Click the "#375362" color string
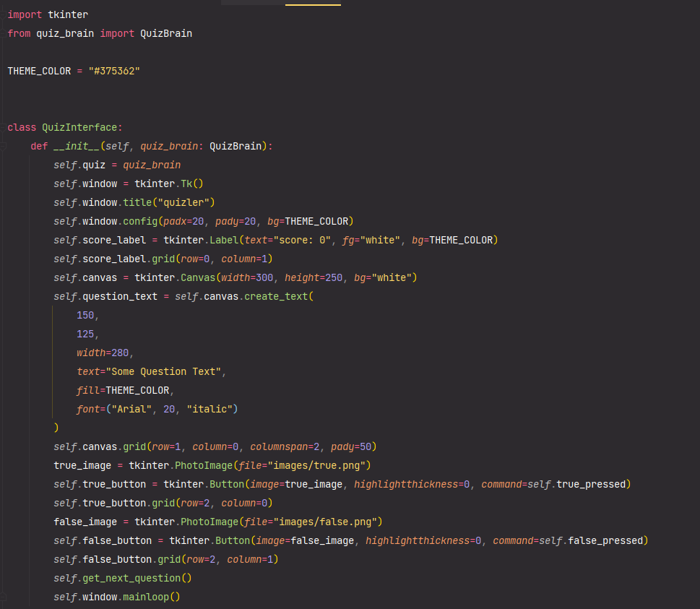 click(114, 71)
